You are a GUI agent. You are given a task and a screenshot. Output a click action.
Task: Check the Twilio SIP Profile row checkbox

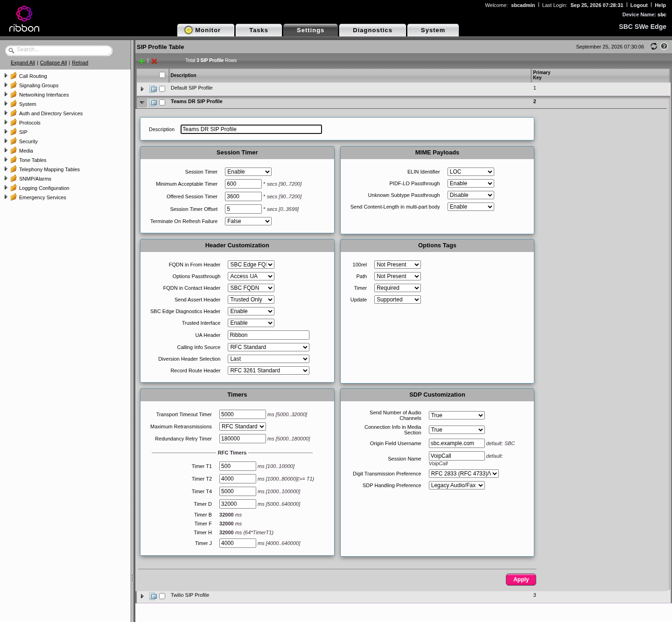(162, 596)
